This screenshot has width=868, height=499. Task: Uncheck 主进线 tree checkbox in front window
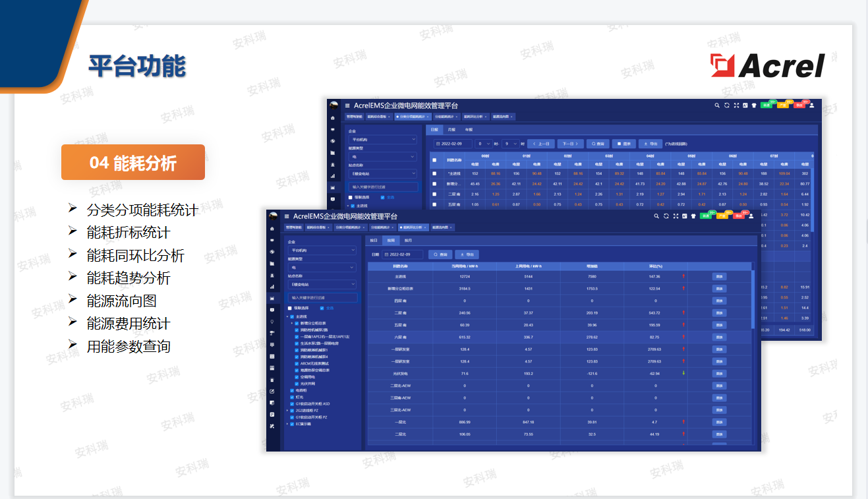[x=292, y=316]
